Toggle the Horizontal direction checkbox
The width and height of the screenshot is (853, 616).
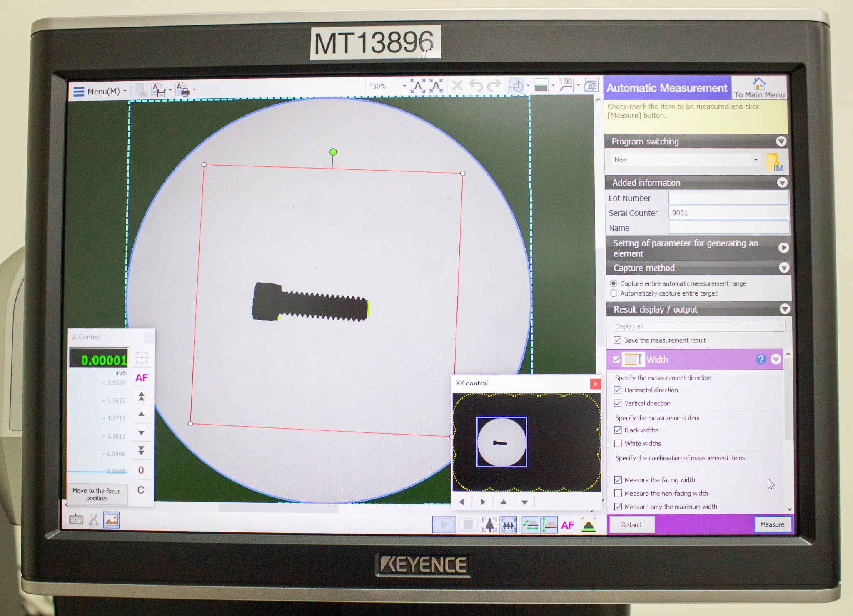618,390
